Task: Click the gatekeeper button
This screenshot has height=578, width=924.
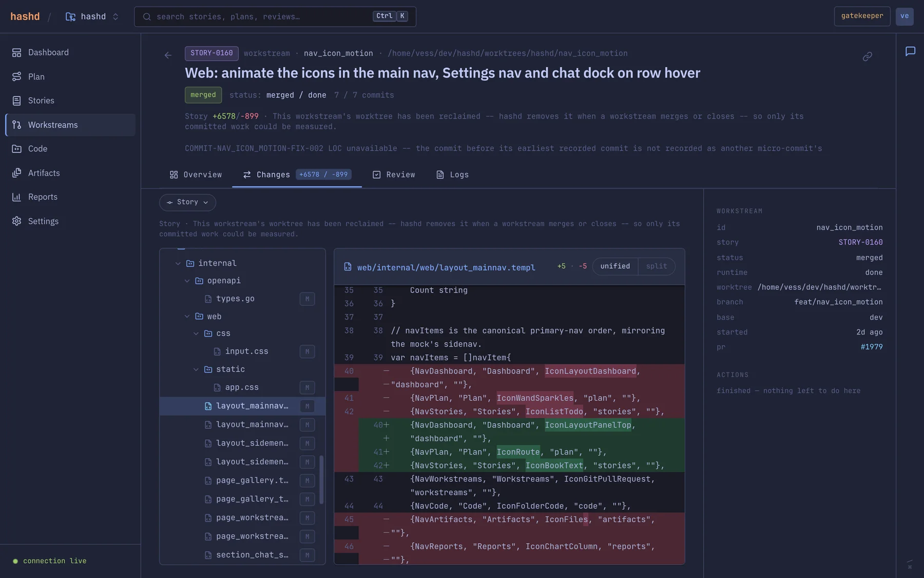Action: point(862,16)
